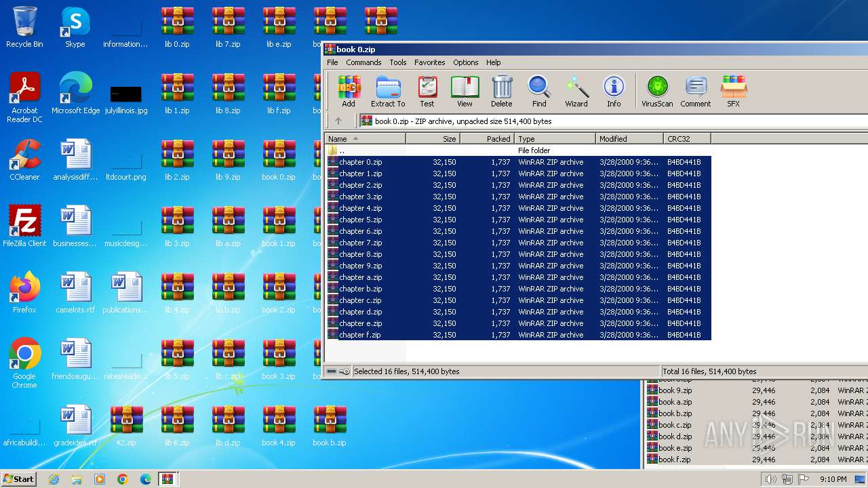Select the parent folder ".." row

(x=519, y=150)
